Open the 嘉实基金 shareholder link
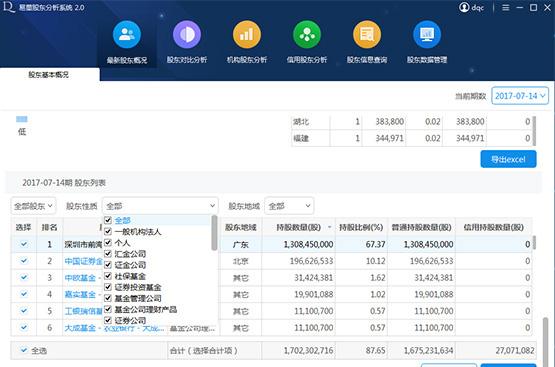 (x=82, y=294)
